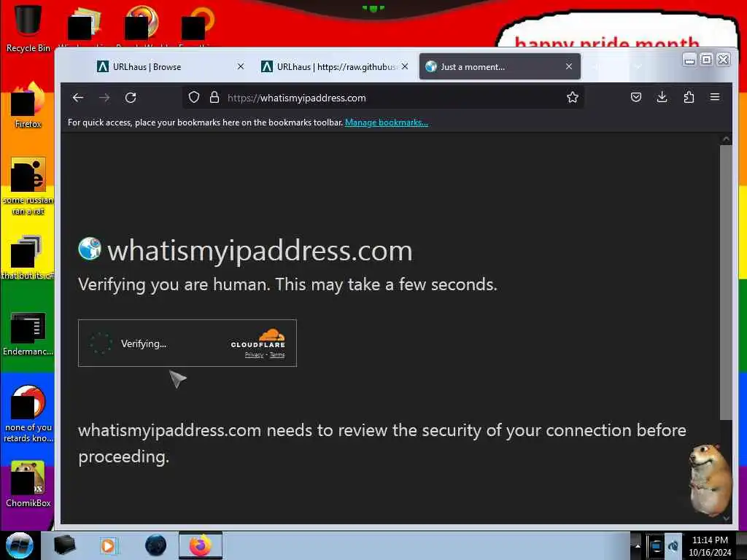Click the globe favicon beside whatismyipaddress.com heading

[x=90, y=249]
